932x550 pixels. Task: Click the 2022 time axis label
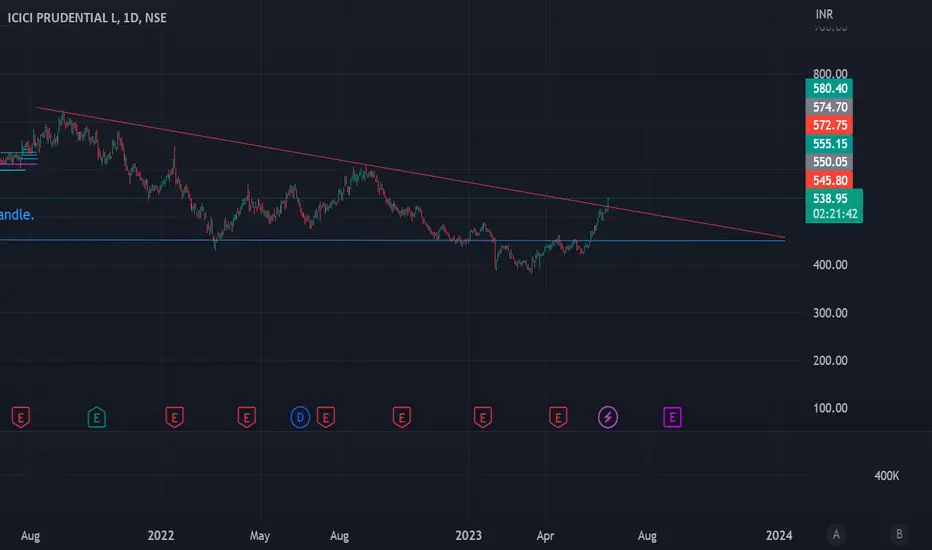160,536
